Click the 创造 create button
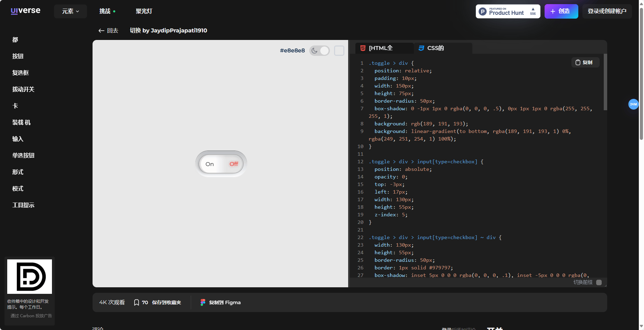644x330 pixels. click(561, 11)
